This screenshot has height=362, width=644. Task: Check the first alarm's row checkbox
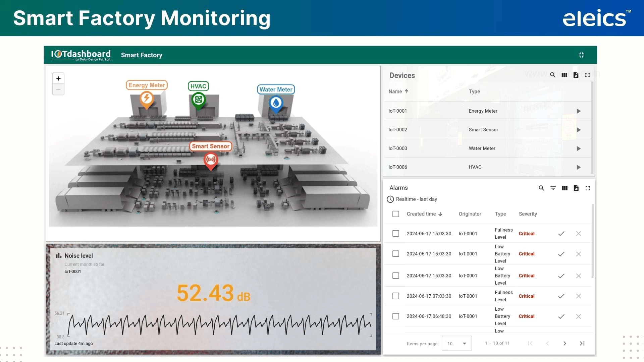(395, 234)
